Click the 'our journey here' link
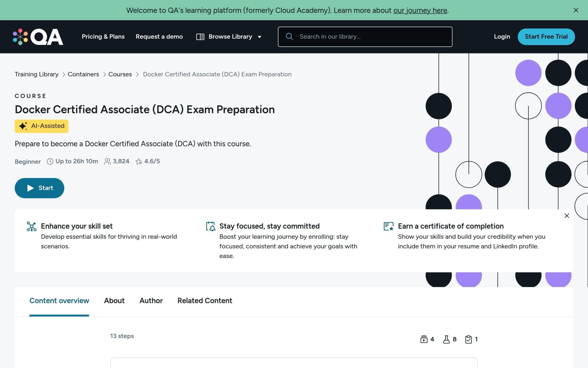Viewport: 588px width, 368px height. pyautogui.click(x=420, y=10)
